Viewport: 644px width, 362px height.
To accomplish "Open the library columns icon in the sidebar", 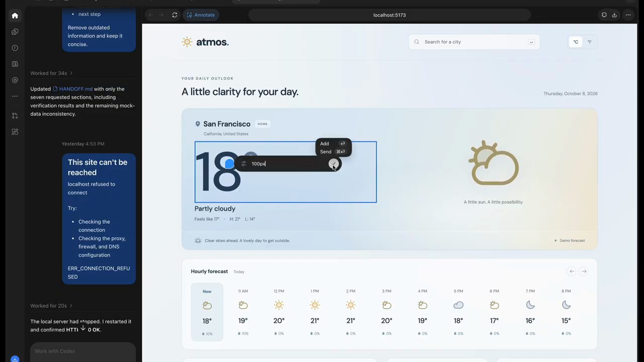I will [x=15, y=64].
